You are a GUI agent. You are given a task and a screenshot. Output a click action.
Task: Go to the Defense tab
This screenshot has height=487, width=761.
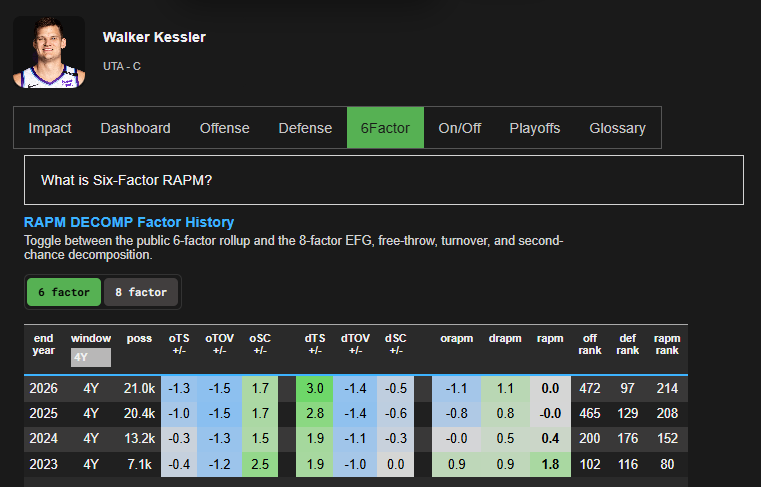(305, 128)
